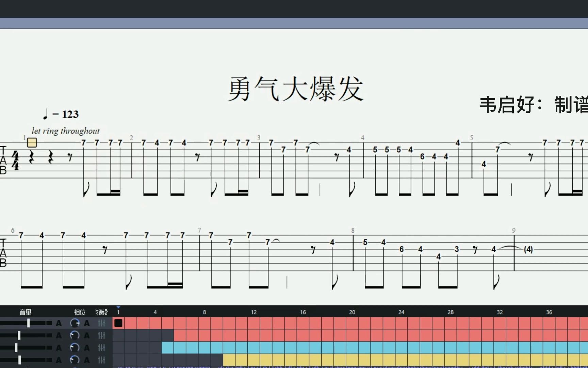
Task: Click the equalizer column header label
Action: click(101, 312)
